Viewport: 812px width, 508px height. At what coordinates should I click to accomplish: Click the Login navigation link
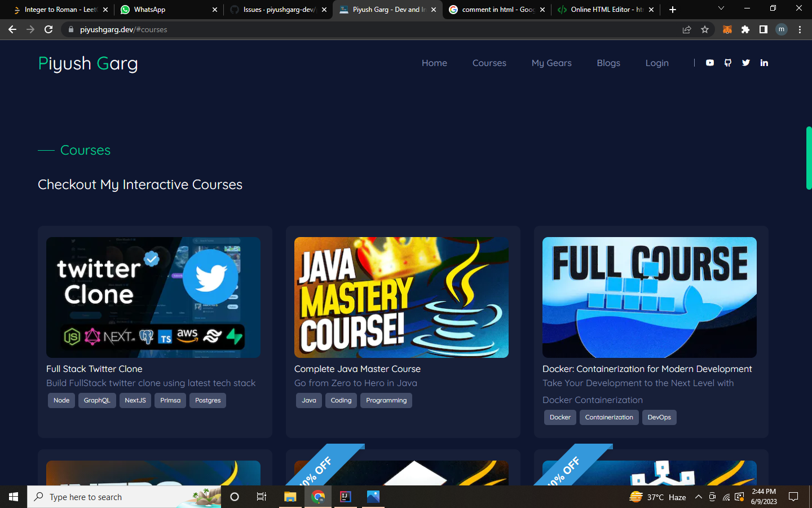[x=657, y=63]
